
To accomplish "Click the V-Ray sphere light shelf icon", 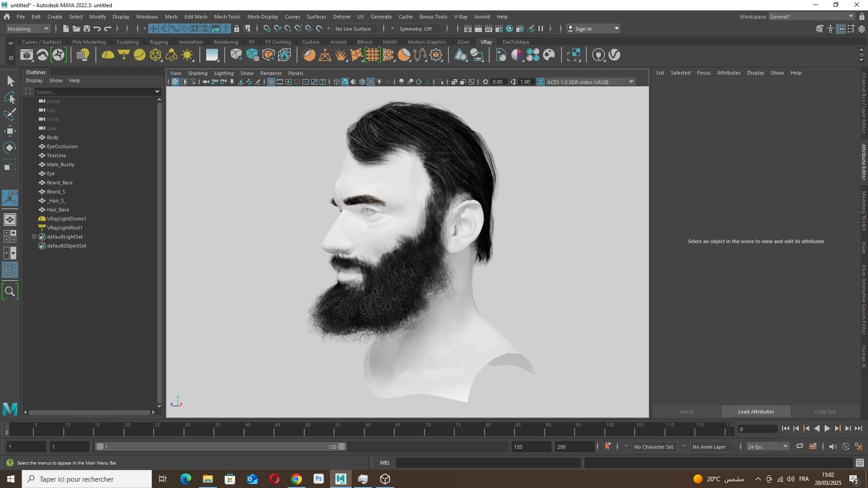I will point(140,55).
